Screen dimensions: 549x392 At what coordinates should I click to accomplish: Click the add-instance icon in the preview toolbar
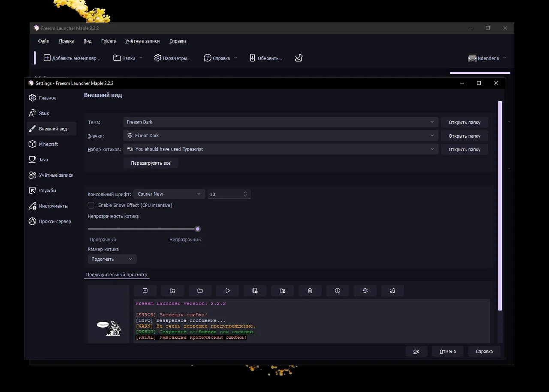click(145, 291)
